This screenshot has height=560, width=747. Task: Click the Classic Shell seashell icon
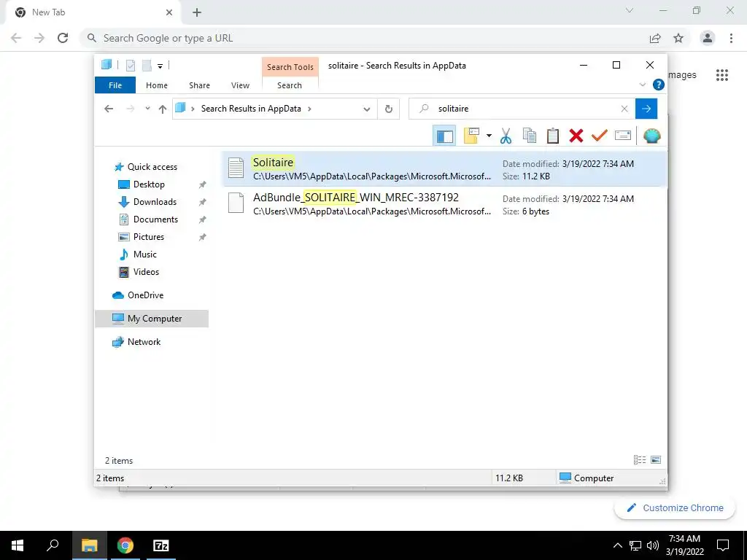(651, 136)
